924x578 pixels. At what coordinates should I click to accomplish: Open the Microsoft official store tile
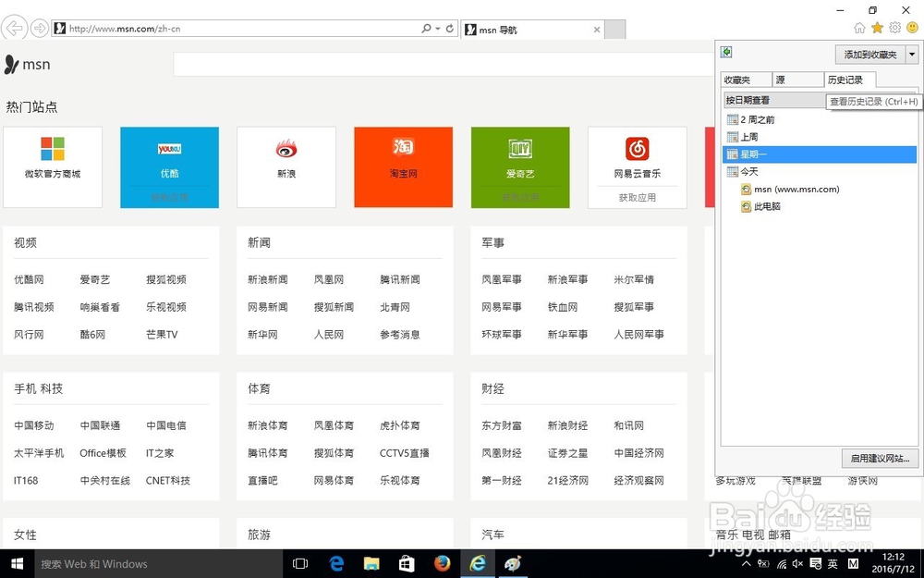(53, 167)
